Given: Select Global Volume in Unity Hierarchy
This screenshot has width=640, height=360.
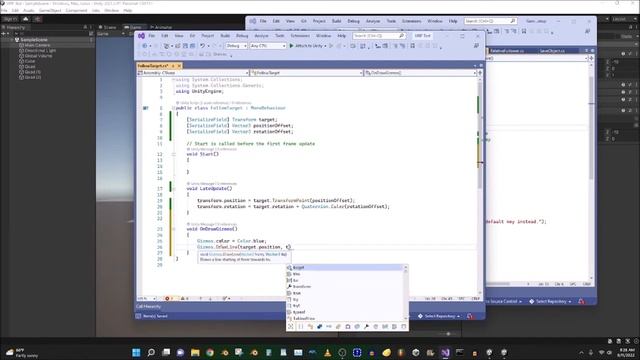Looking at the screenshot, I should click(x=38, y=56).
